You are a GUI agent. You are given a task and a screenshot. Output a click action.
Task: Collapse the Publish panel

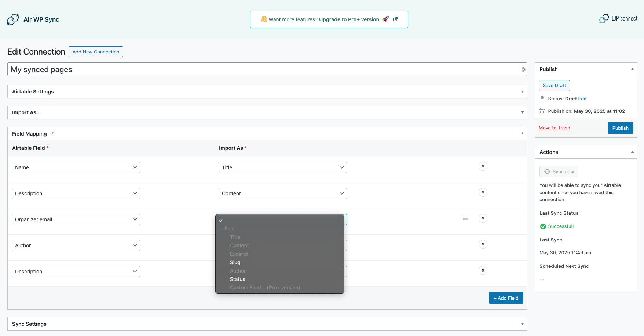(632, 69)
